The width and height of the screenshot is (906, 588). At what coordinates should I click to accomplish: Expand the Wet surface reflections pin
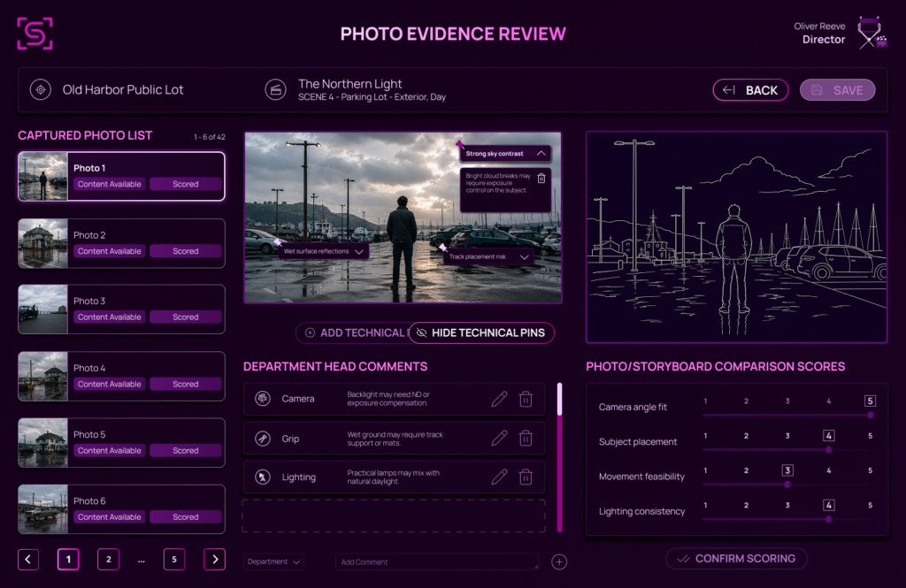point(359,252)
